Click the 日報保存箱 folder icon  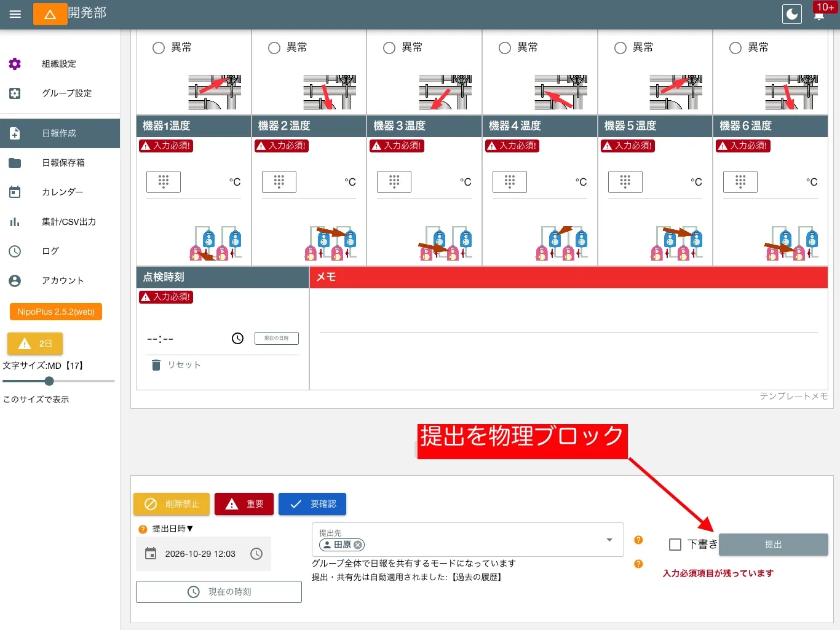pos(15,163)
